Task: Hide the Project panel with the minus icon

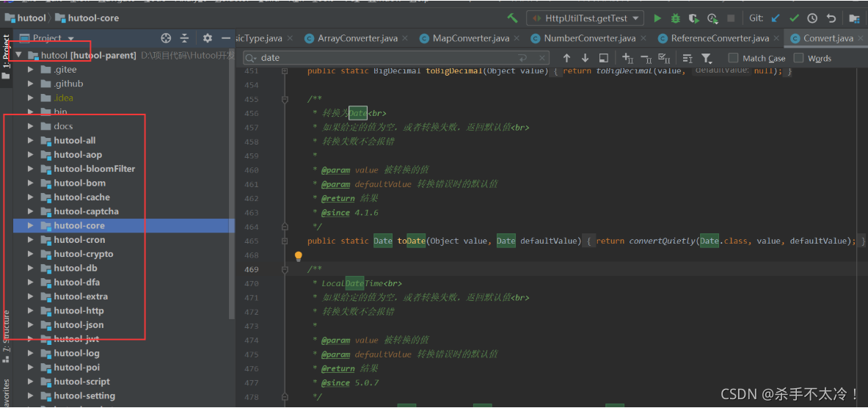Action: pos(225,37)
